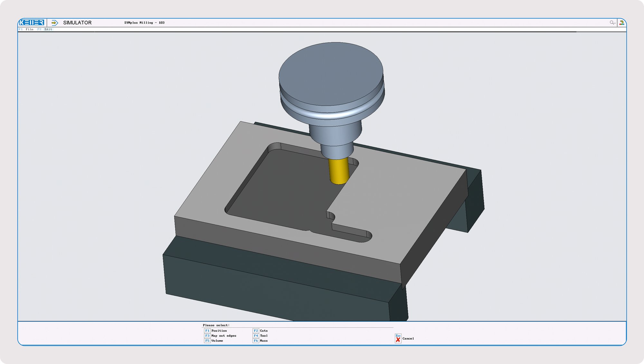Click the magnifier search icon
Viewport: 644px width, 364px height.
point(611,23)
